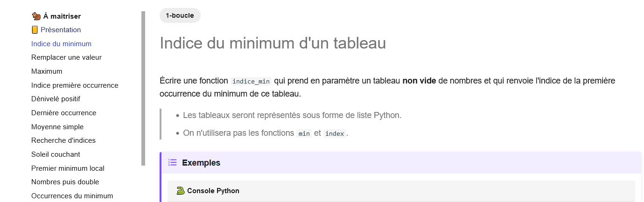Open Indice première occurrence exercise
The height and width of the screenshot is (202, 644).
coord(75,85)
